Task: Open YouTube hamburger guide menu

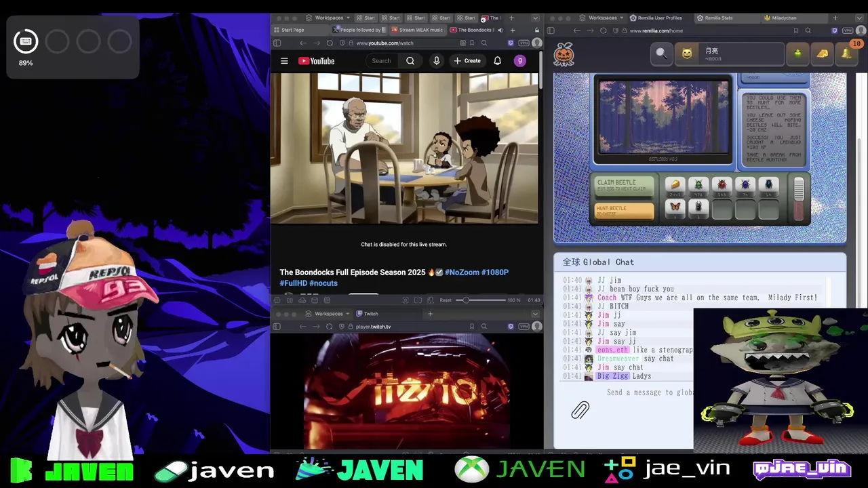Action: point(284,61)
